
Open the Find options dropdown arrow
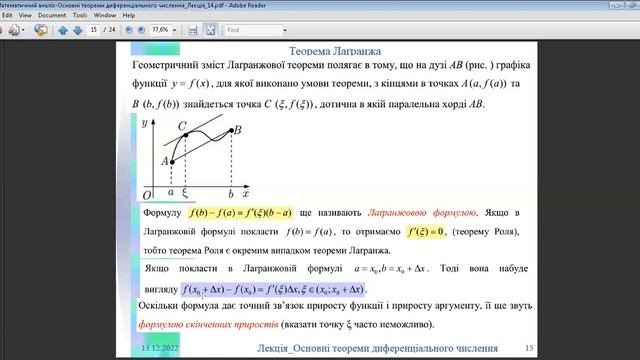(284, 30)
